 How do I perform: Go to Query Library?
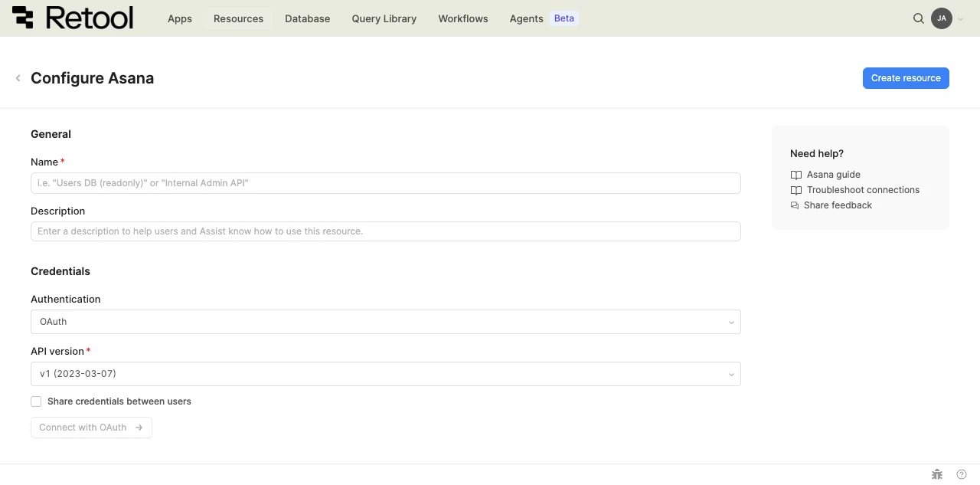pyautogui.click(x=384, y=18)
